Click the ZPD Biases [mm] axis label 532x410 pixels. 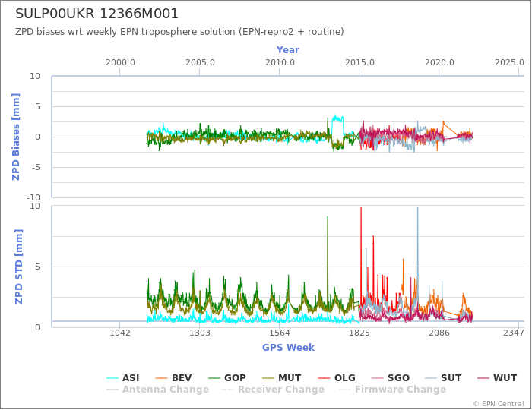[x=16, y=137]
